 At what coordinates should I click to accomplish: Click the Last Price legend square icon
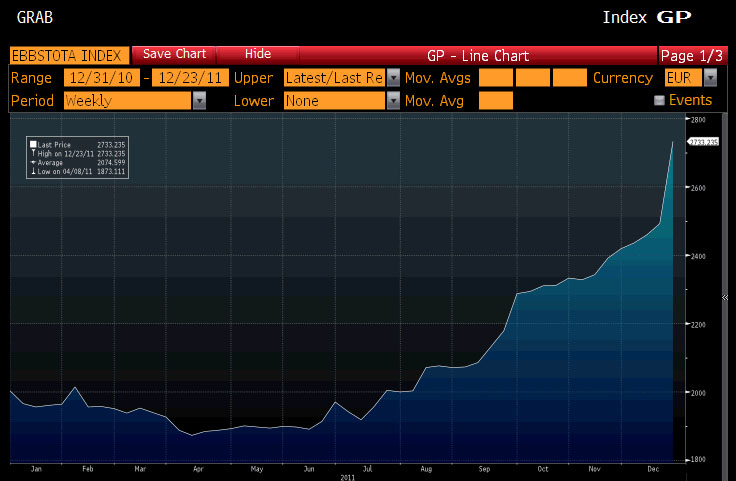33,145
